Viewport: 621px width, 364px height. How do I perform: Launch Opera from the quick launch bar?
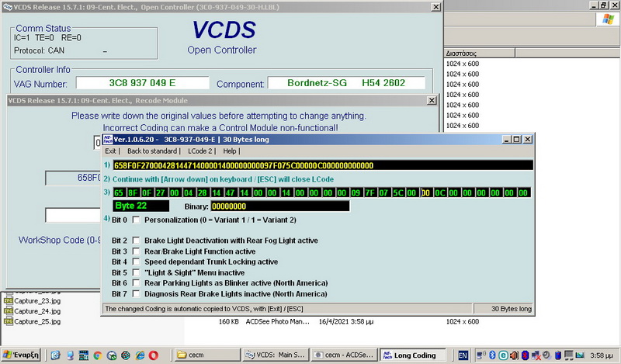pos(153,355)
